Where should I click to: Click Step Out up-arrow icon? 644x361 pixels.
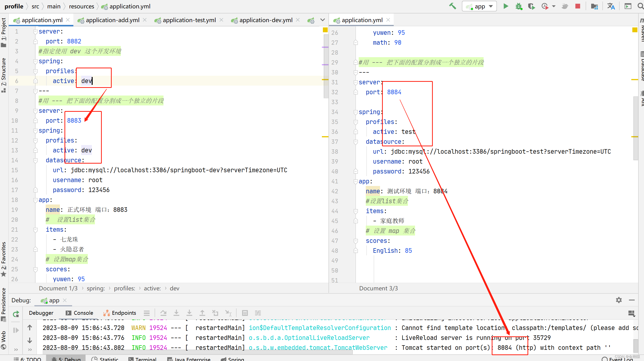[x=202, y=313]
